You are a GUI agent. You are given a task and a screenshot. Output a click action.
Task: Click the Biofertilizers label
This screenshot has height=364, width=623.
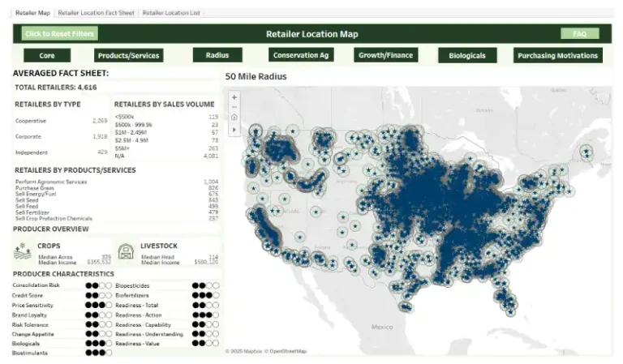pos(132,296)
